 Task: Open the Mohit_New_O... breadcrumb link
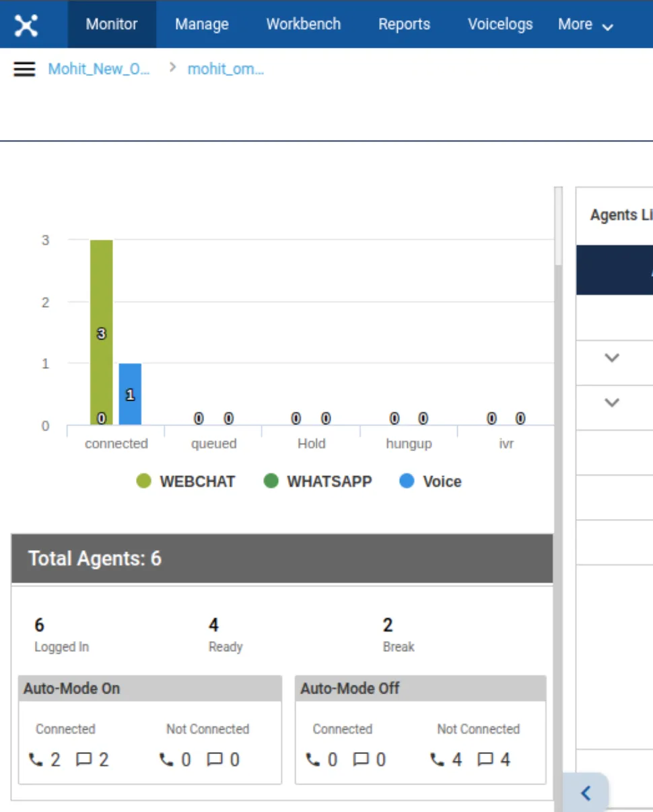[x=99, y=69]
